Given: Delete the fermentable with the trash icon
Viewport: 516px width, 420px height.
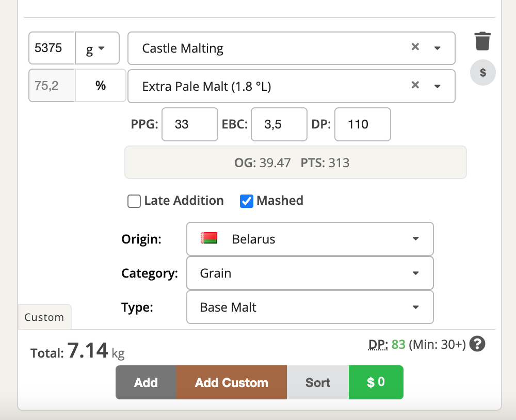Looking at the screenshot, I should 482,41.
